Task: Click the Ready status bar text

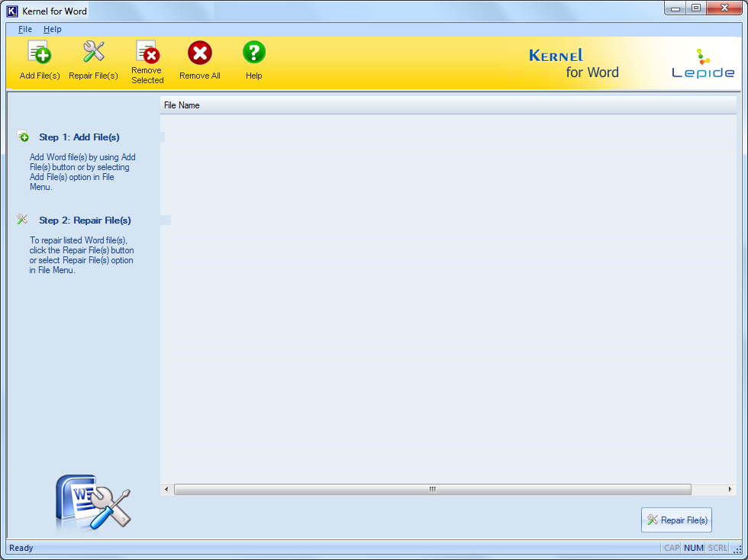Action: coord(21,548)
